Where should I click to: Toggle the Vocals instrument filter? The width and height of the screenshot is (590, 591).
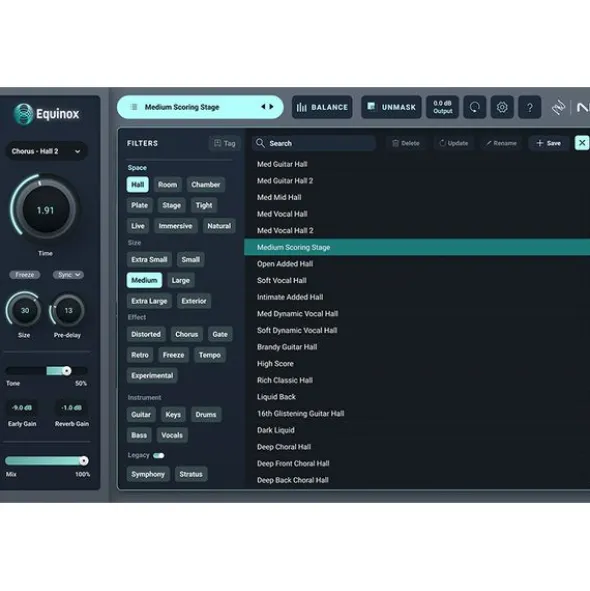point(172,435)
